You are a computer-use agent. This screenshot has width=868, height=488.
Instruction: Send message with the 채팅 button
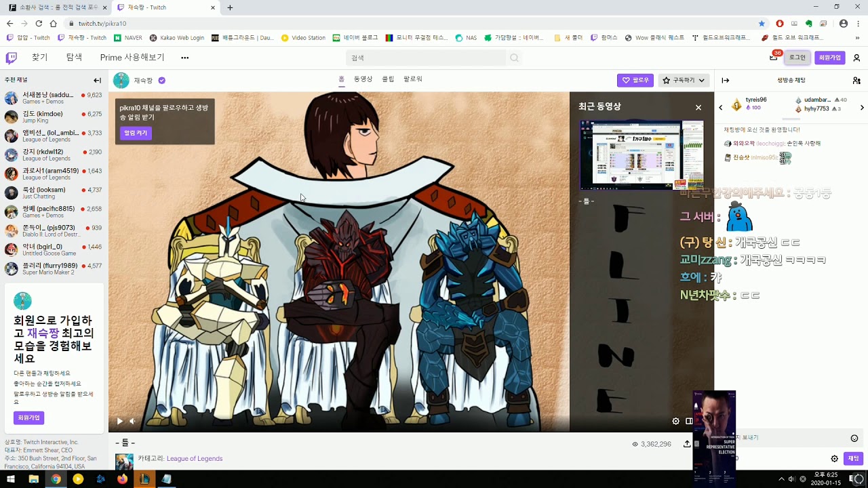coord(853,459)
